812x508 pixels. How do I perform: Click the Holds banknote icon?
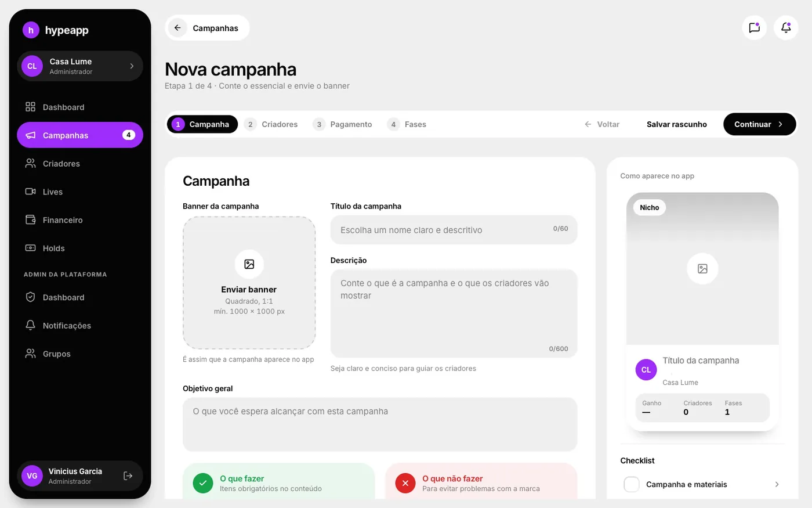(31, 248)
